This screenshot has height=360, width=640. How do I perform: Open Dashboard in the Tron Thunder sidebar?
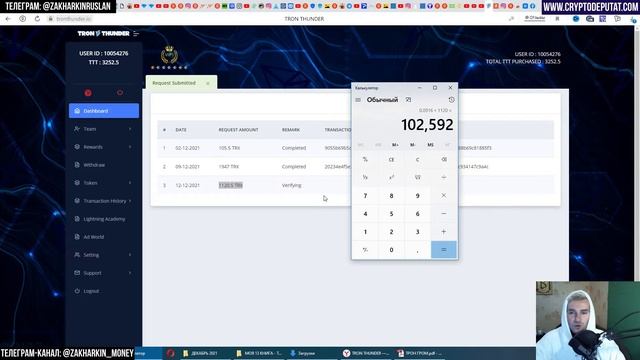(104, 111)
